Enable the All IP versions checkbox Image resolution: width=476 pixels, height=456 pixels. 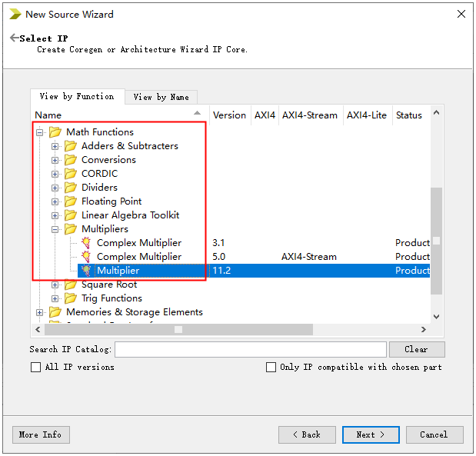(36, 368)
